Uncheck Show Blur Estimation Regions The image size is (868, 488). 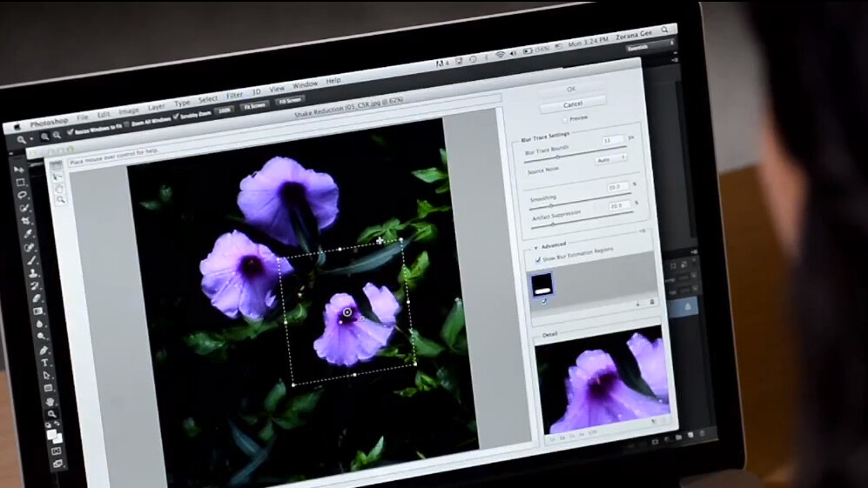pos(536,259)
